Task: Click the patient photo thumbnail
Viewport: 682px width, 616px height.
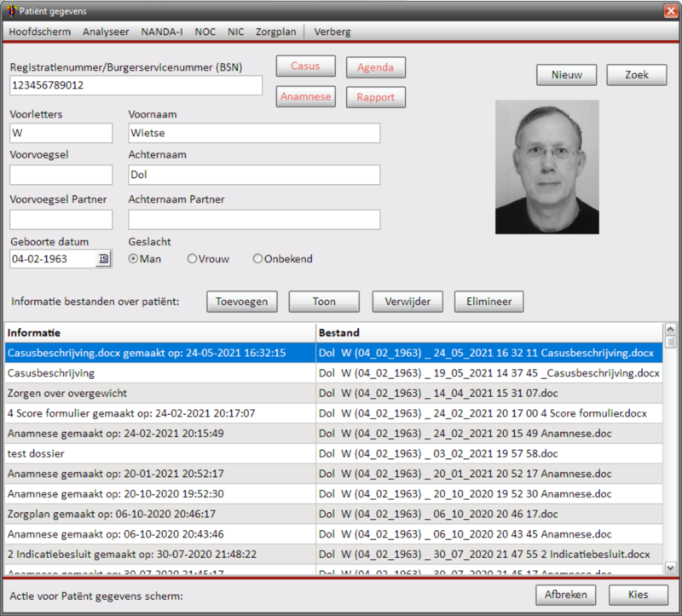Action: [x=546, y=167]
